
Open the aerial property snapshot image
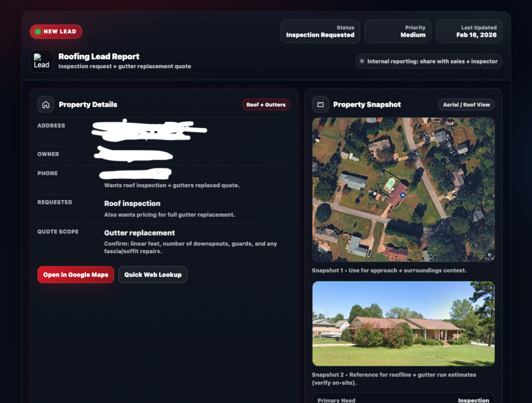403,189
